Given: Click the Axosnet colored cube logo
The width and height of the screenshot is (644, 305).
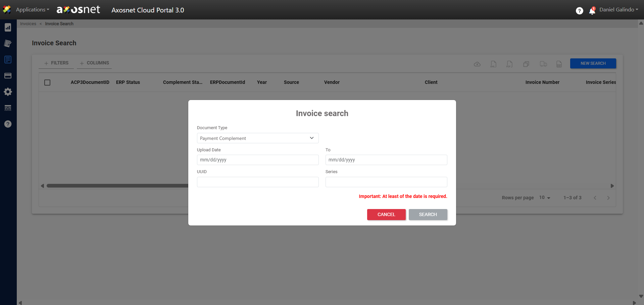Looking at the screenshot, I should click(7, 10).
